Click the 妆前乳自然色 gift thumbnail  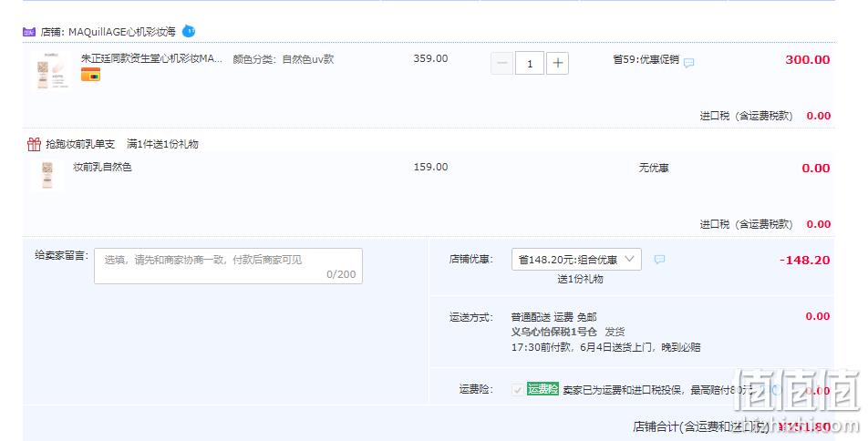[x=47, y=176]
